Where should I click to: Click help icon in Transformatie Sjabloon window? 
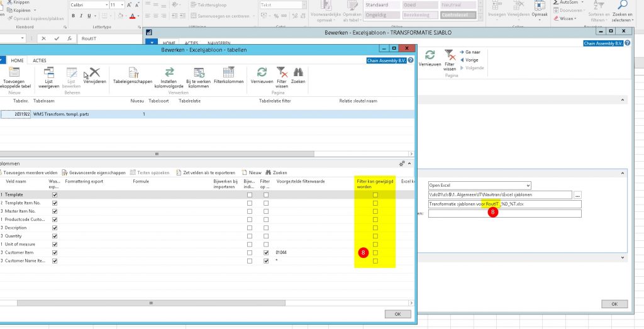tap(628, 43)
